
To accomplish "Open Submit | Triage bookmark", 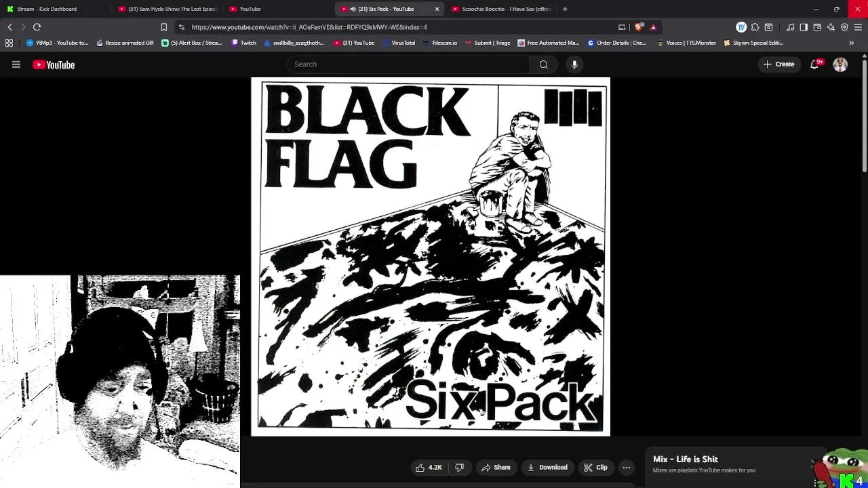I will pyautogui.click(x=488, y=43).
